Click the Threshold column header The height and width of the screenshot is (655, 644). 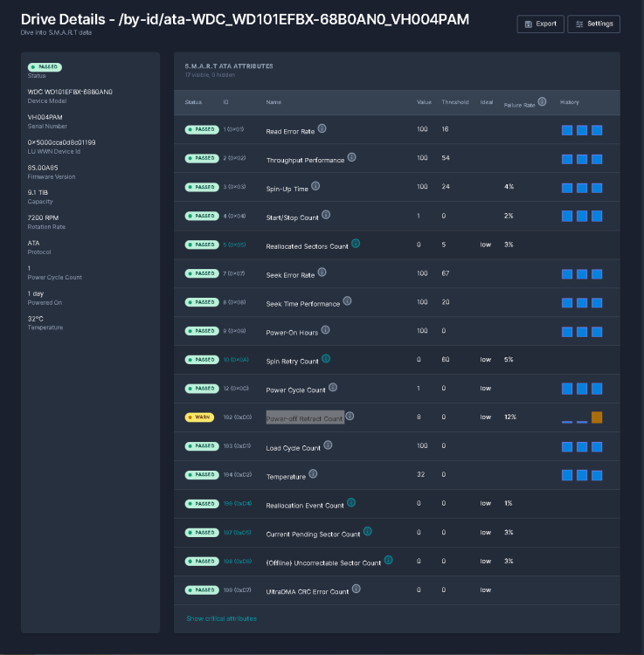coord(455,102)
